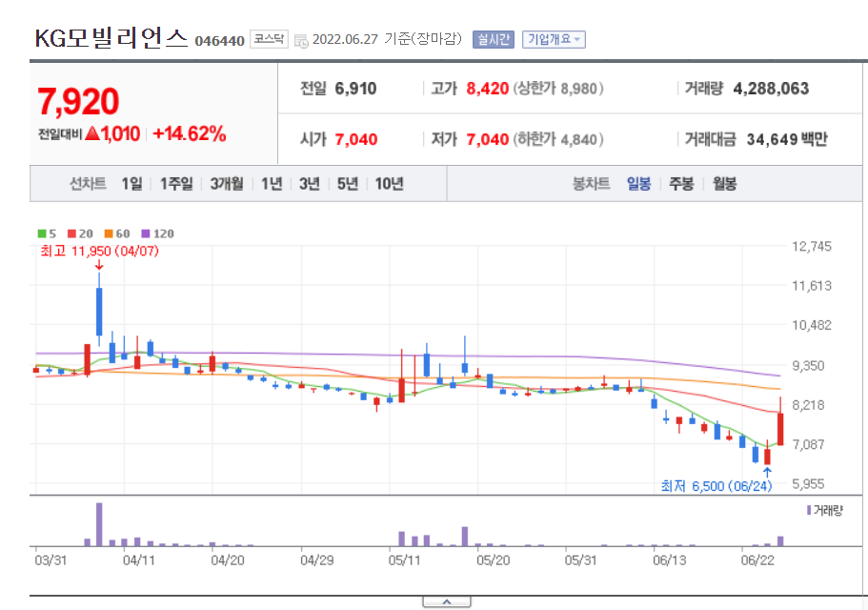Select the 1일 line chart tab
868x610 pixels.
click(x=131, y=184)
